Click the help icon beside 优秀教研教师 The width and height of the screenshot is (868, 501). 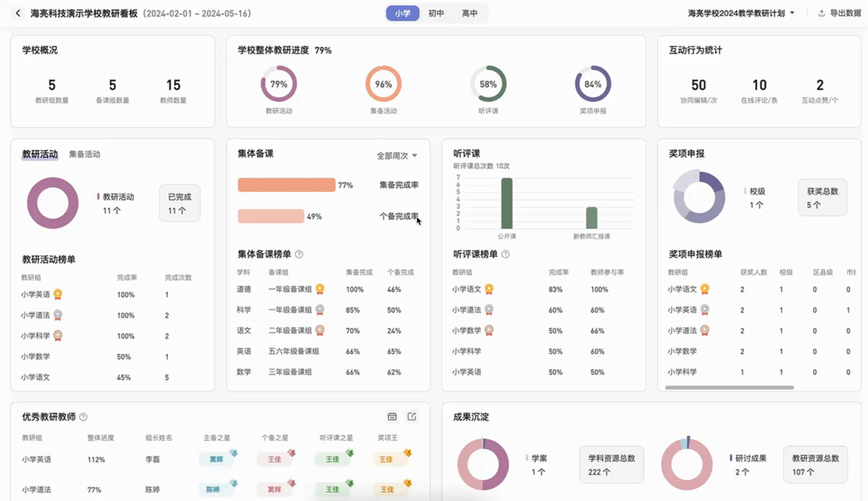click(x=83, y=417)
